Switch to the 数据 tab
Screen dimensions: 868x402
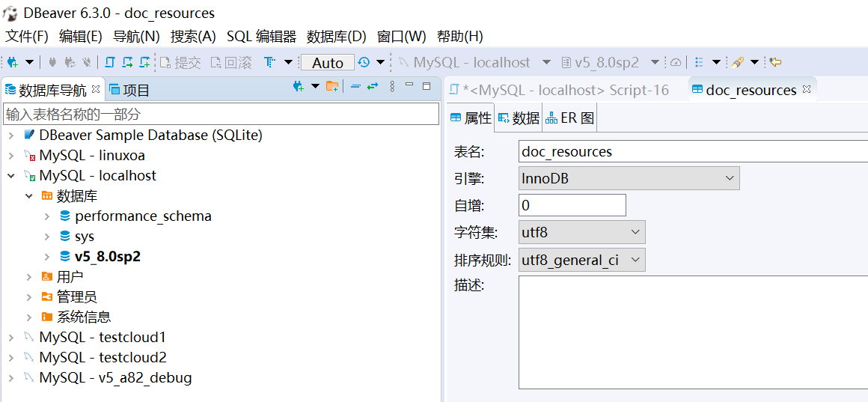coord(519,118)
